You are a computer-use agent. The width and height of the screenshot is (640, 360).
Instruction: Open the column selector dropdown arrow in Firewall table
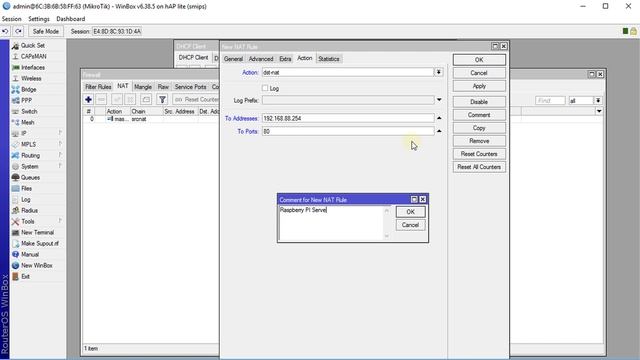click(599, 111)
